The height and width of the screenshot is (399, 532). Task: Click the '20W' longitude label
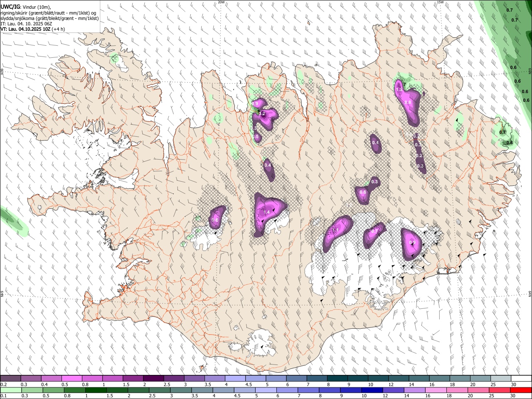coord(221,2)
